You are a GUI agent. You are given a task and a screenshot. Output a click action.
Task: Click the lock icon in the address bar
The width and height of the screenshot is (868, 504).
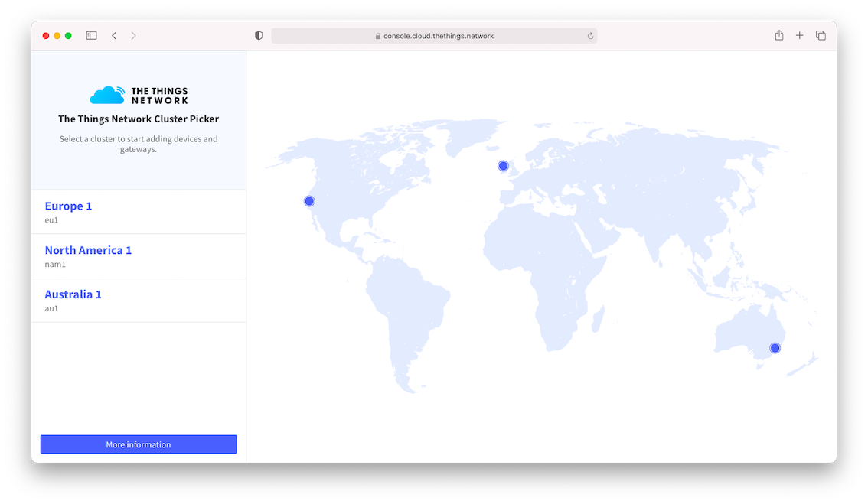pos(378,36)
